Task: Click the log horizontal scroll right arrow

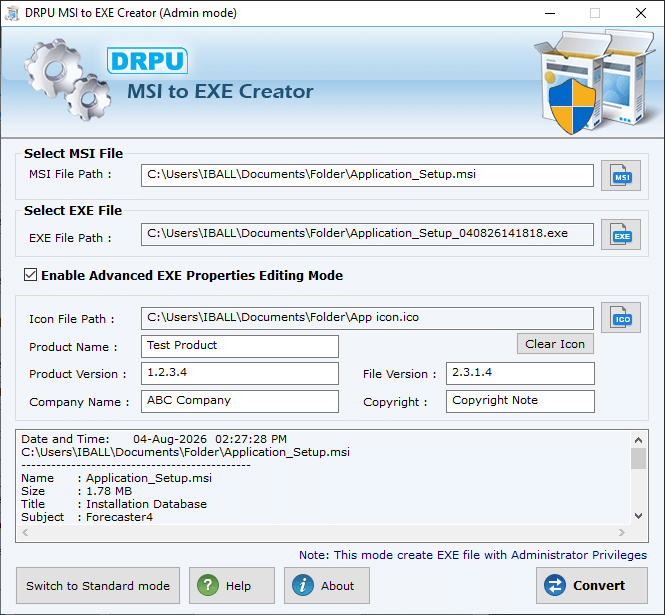Action: point(622,532)
